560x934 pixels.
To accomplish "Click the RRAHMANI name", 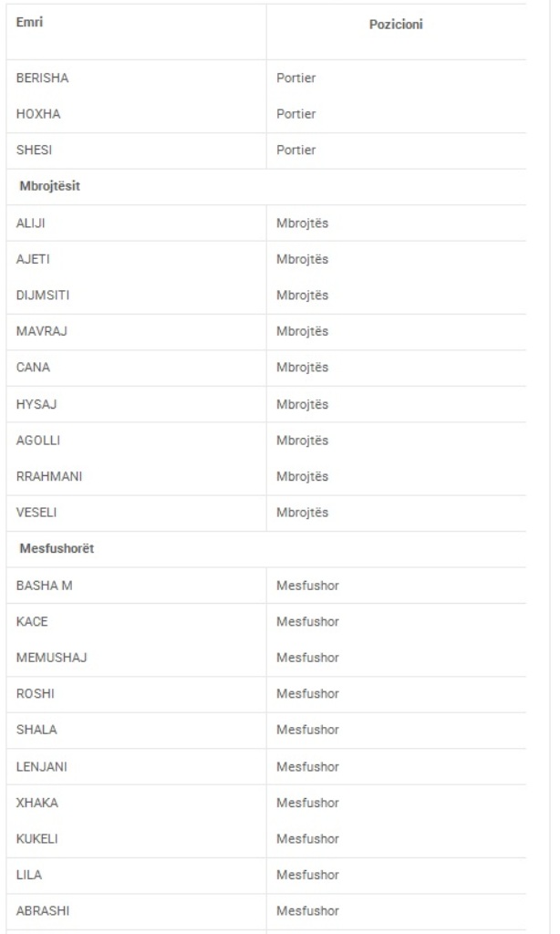I will [x=49, y=476].
